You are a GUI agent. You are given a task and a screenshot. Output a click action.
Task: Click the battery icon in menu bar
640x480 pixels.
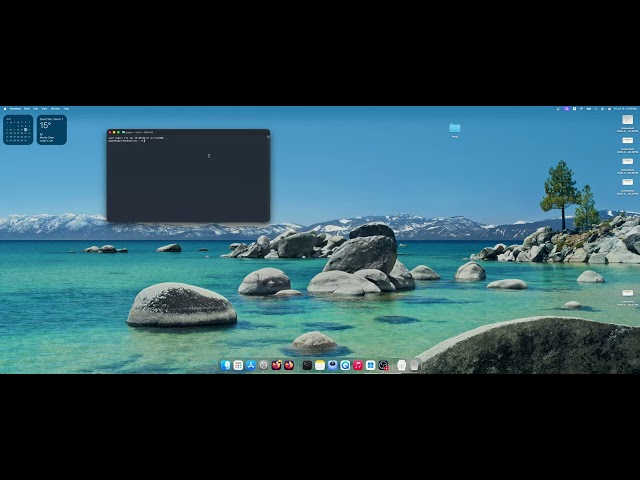pyautogui.click(x=589, y=109)
